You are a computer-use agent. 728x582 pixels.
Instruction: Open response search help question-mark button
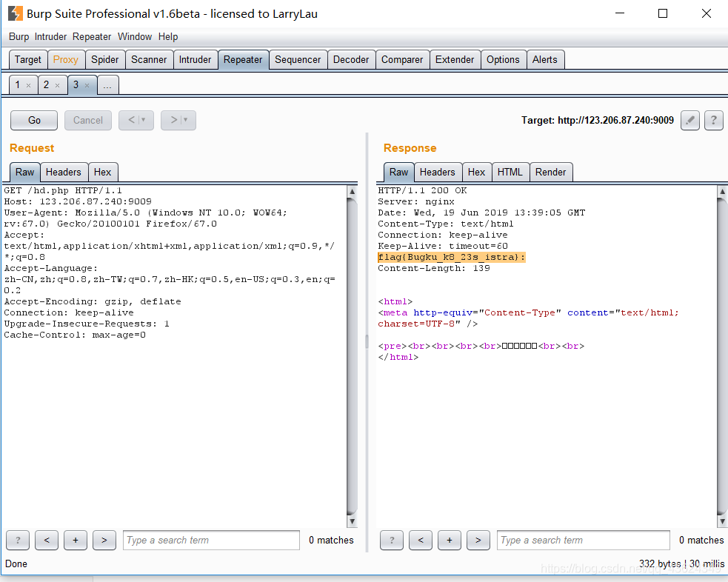[392, 541]
